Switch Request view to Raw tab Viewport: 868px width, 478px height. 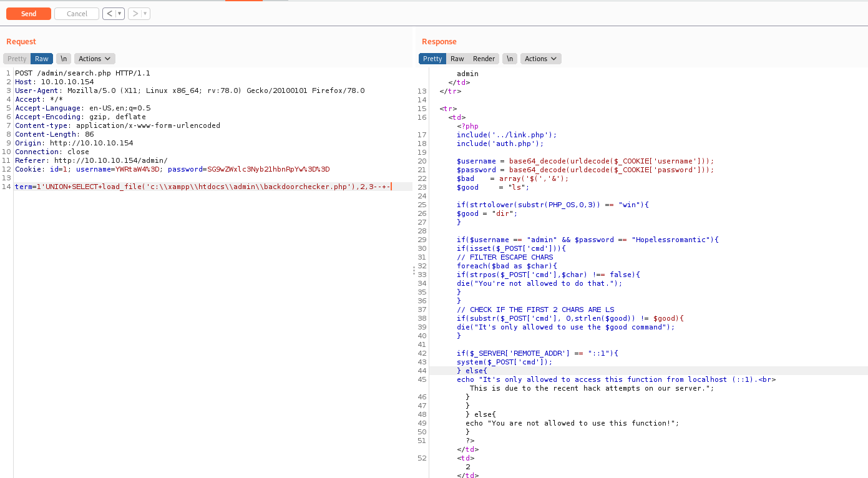[x=42, y=59]
